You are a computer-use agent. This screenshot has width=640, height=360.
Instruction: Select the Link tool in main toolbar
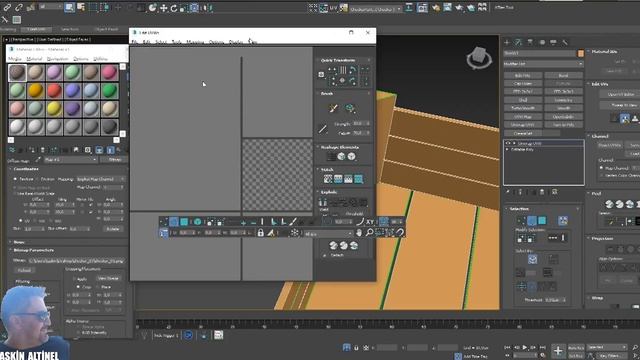click(x=7, y=7)
